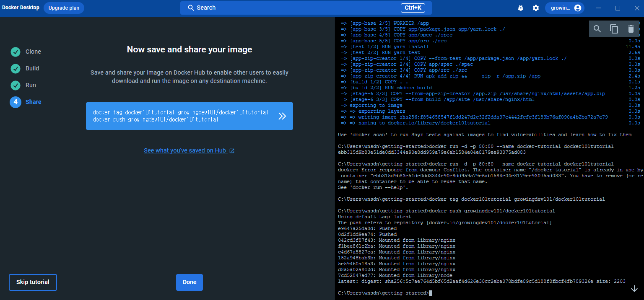Viewport: 644px width, 300px height.
Task: Select the Build tutorial step
Action: [x=32, y=68]
